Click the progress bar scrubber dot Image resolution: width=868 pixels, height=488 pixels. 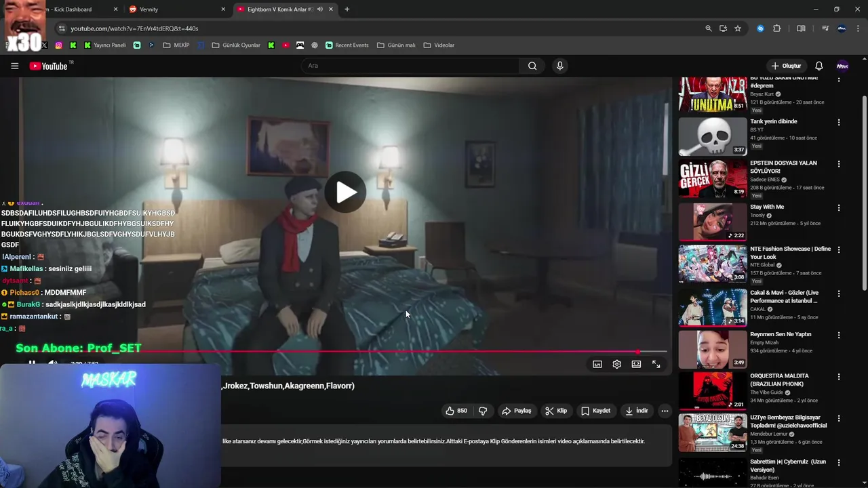pyautogui.click(x=637, y=352)
